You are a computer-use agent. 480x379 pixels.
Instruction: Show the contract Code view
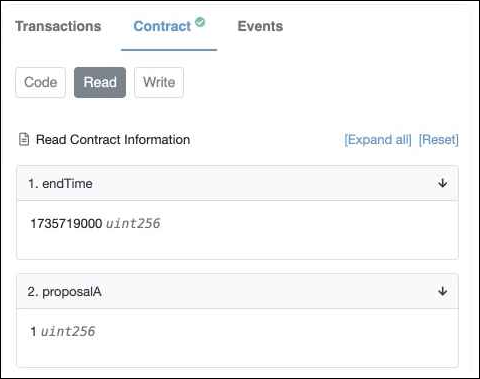click(x=40, y=82)
